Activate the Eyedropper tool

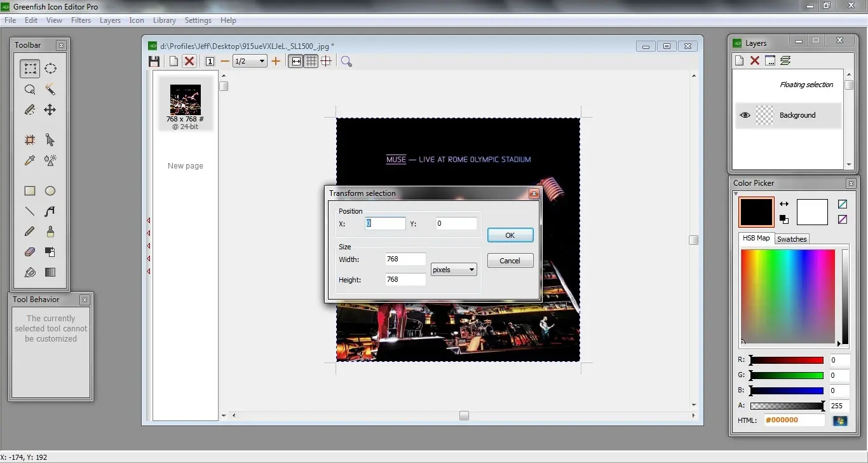(30, 160)
